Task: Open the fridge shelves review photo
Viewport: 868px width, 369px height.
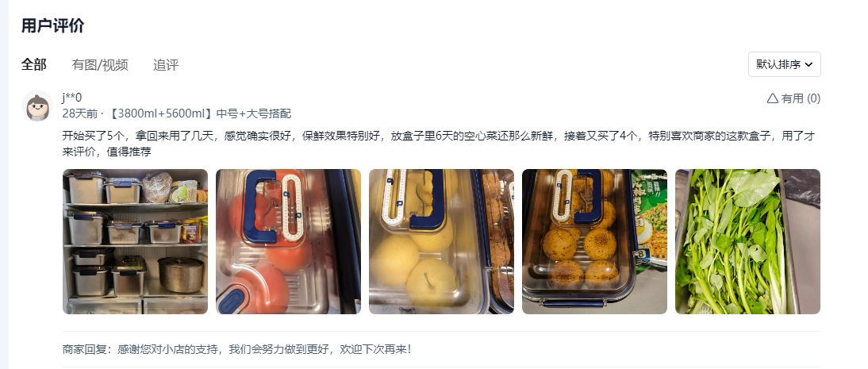Action: (135, 241)
